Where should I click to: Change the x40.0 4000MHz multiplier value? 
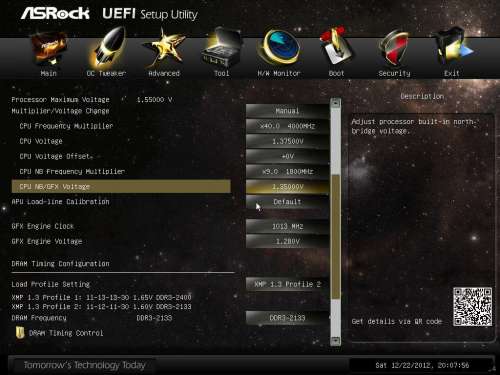click(287, 126)
